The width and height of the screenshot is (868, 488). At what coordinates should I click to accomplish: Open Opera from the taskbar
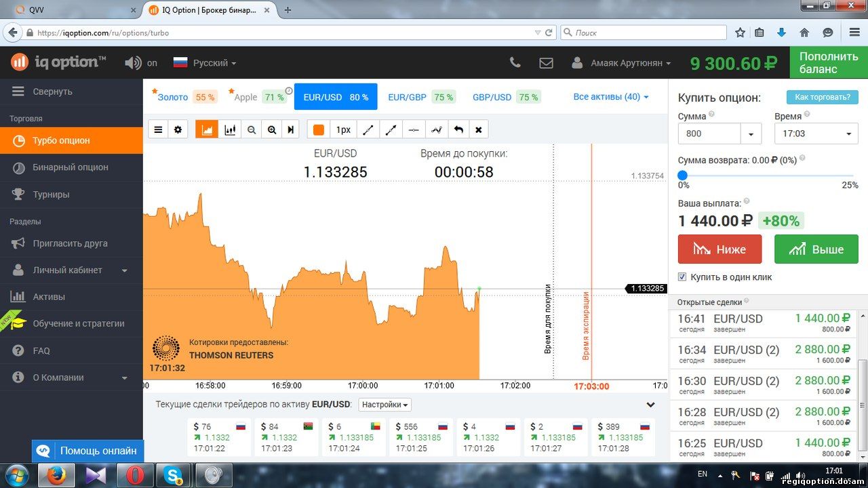point(135,475)
